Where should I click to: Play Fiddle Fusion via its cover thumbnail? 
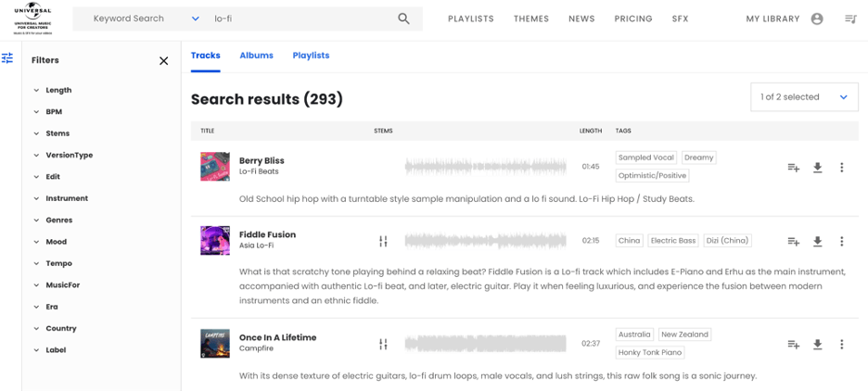pyautogui.click(x=215, y=240)
